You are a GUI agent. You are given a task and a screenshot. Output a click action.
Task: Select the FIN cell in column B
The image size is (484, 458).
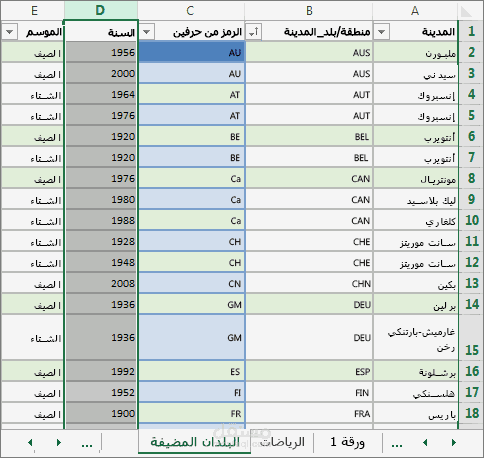tap(309, 392)
